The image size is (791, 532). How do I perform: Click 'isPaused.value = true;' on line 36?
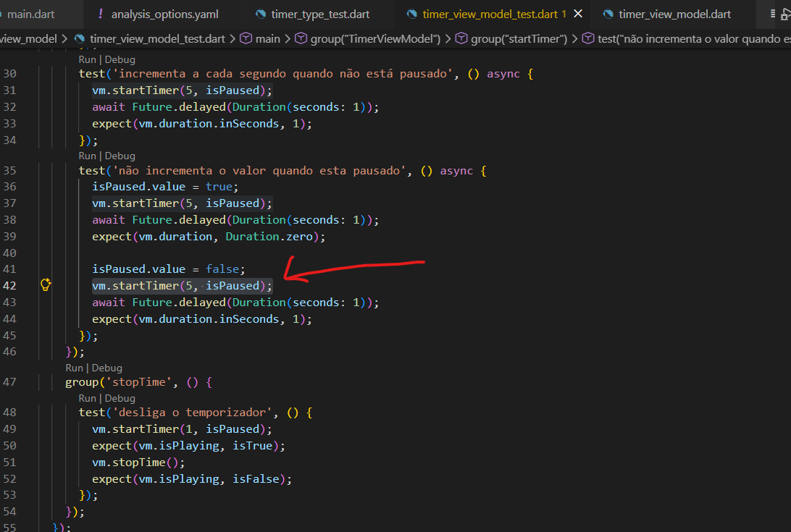coord(165,187)
